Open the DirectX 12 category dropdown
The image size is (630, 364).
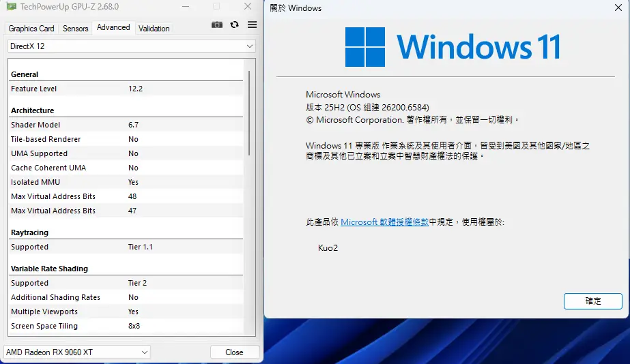pyautogui.click(x=132, y=46)
